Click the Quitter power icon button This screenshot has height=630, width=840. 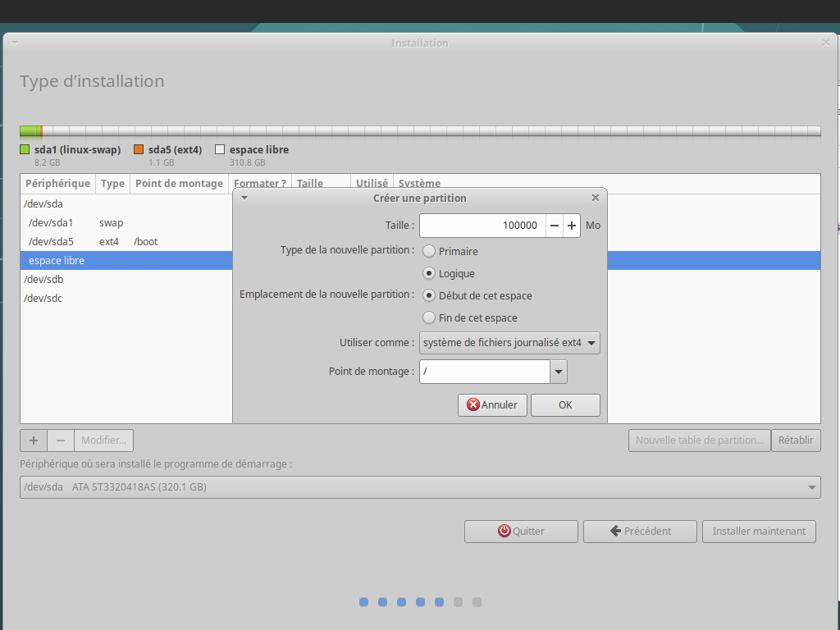[504, 531]
